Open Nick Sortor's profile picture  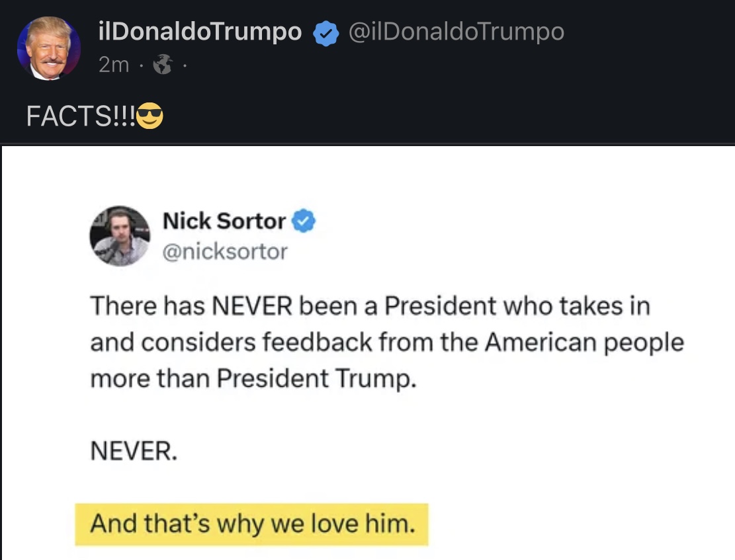coord(120,235)
